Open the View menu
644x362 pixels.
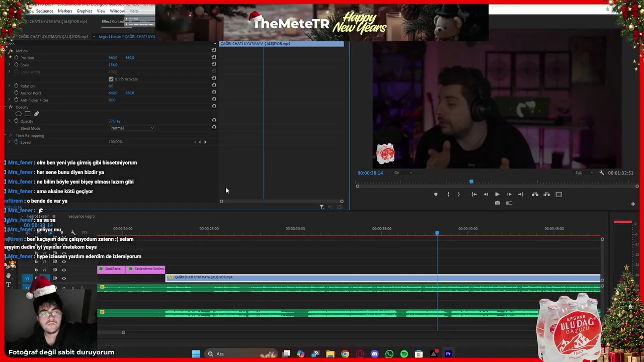click(101, 11)
